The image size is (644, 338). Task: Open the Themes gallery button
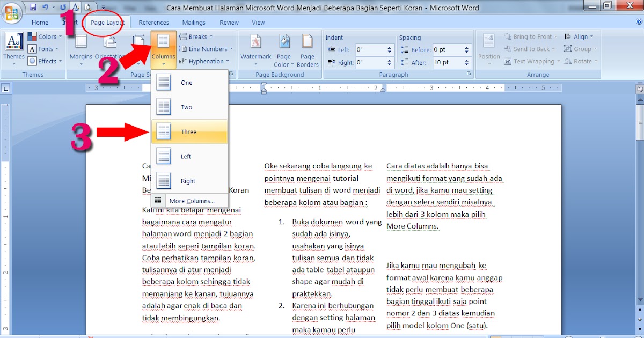point(14,49)
